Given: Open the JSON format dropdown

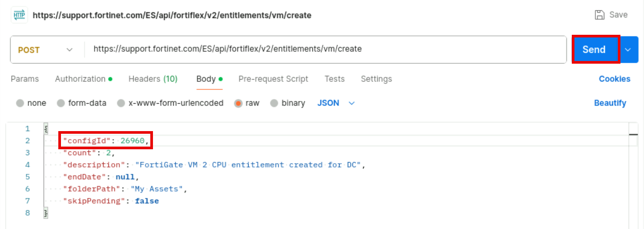Looking at the screenshot, I should pos(336,103).
